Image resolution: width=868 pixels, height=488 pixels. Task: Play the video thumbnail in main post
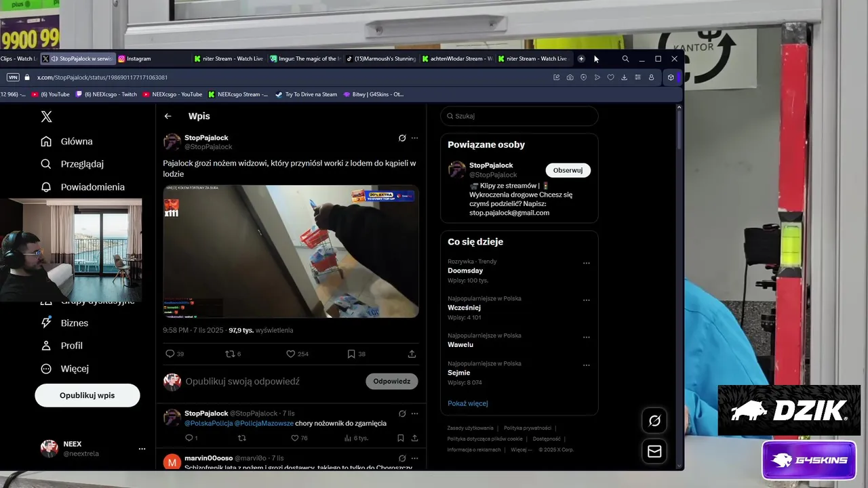pos(291,251)
